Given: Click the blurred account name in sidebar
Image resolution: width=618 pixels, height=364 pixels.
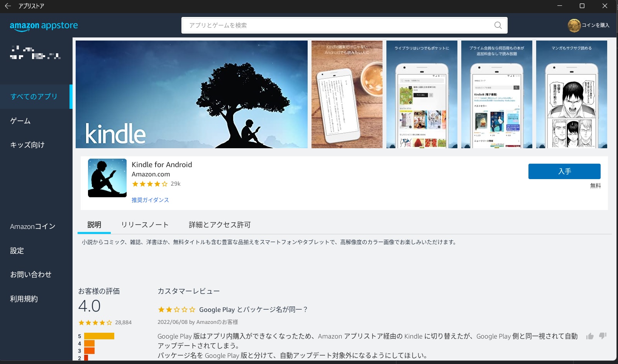Looking at the screenshot, I should click(x=36, y=53).
